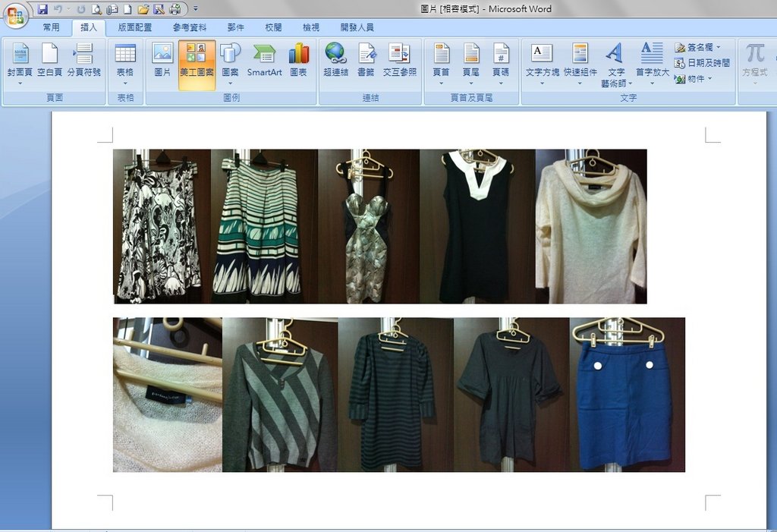777x532 pixels.
Task: Insert a picture with the 圖片 button
Action: [162, 61]
